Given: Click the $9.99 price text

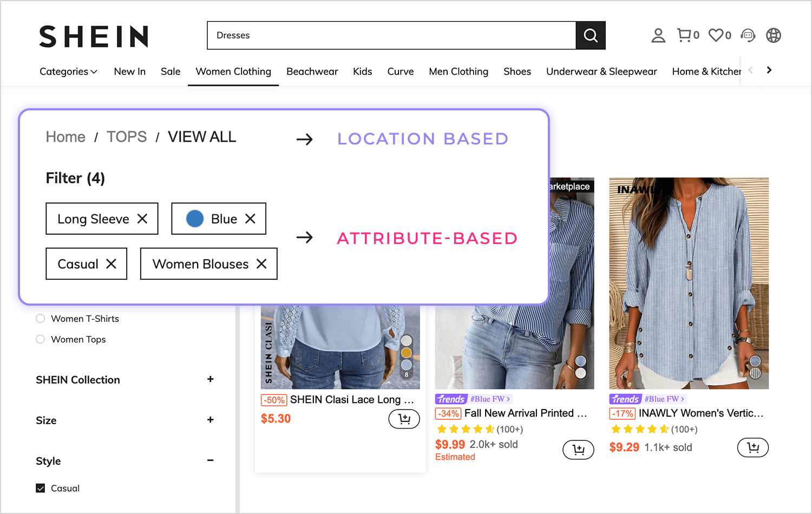Looking at the screenshot, I should click(450, 445).
